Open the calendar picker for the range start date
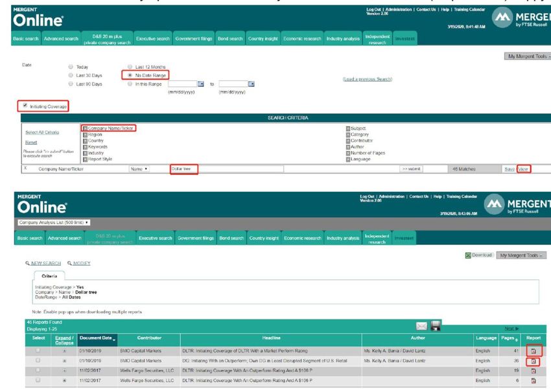The height and width of the screenshot is (392, 551). click(201, 84)
